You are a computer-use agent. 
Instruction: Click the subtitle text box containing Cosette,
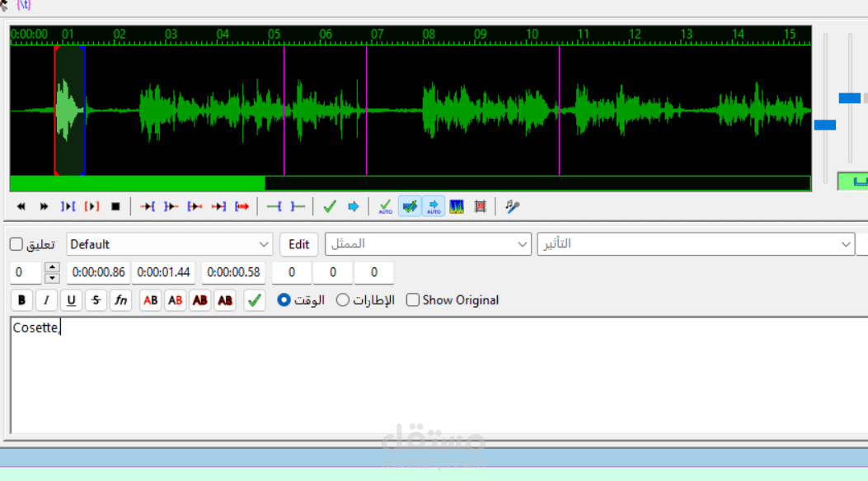439,375
